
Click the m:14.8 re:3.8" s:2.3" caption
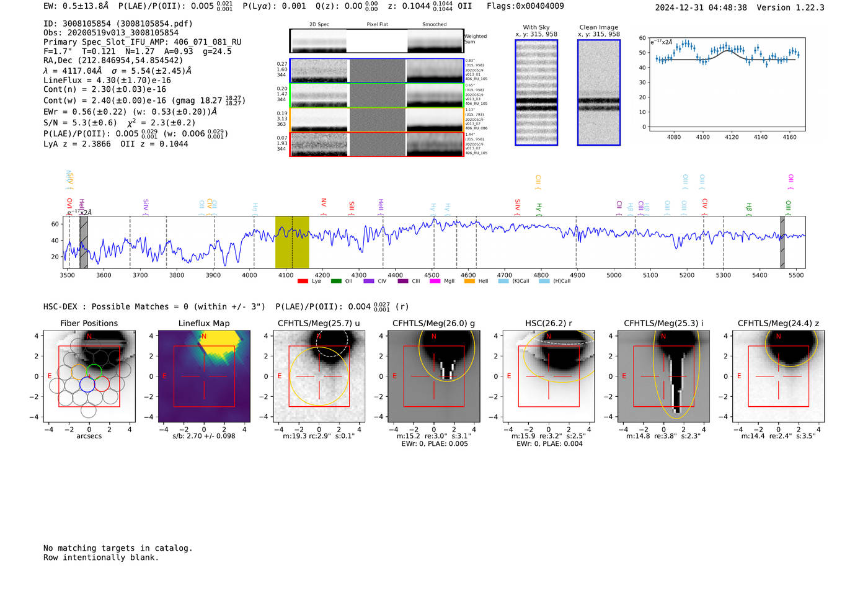coord(663,436)
